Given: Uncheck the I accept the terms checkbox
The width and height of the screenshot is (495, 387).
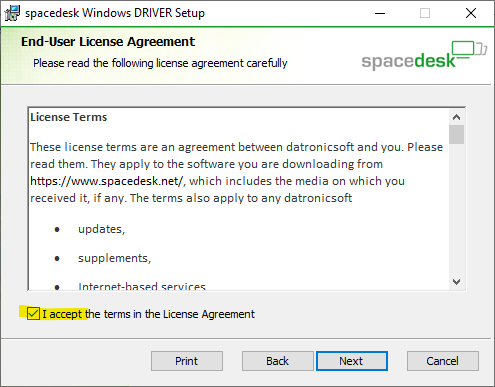Looking at the screenshot, I should [33, 314].
